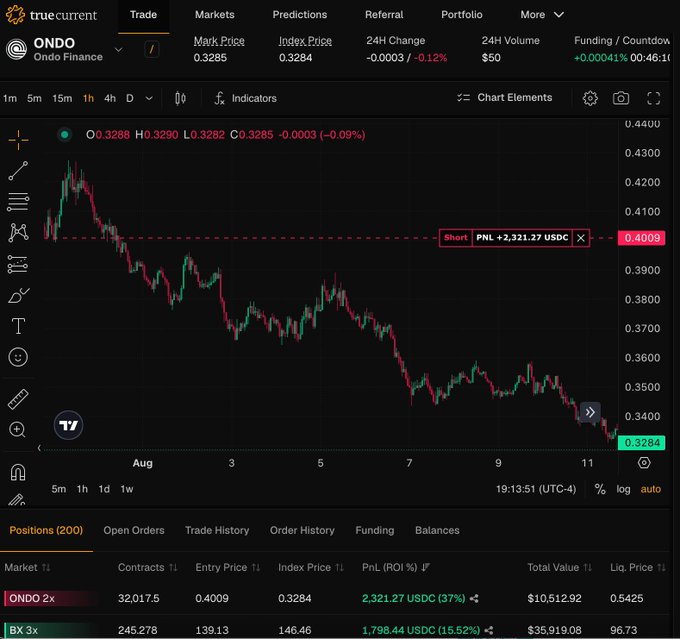Viewport: 680px width, 639px height.
Task: Open the Balances tab
Action: [x=437, y=530]
